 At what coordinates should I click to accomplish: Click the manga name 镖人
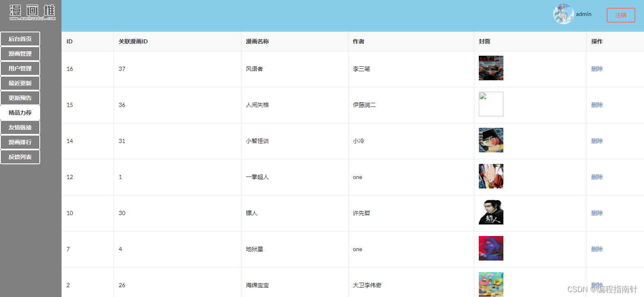click(252, 213)
